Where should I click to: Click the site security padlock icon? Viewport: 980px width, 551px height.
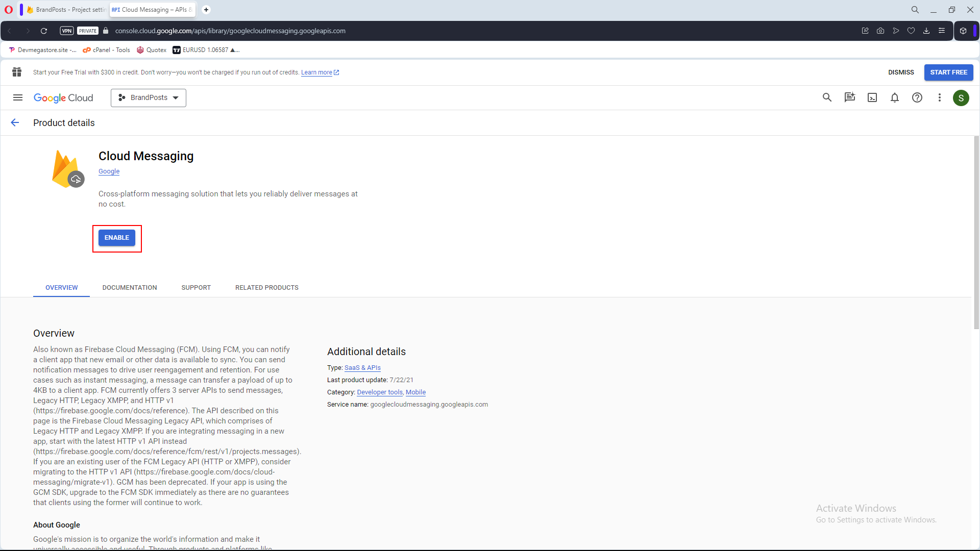click(106, 31)
